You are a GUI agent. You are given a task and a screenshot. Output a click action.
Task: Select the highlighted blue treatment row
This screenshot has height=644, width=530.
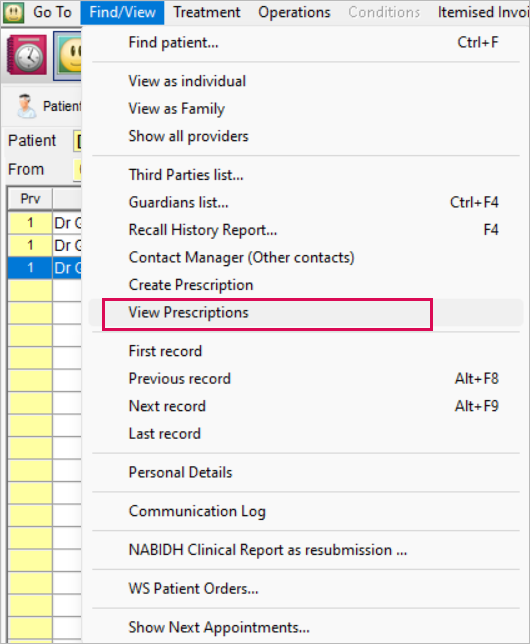pos(44,268)
